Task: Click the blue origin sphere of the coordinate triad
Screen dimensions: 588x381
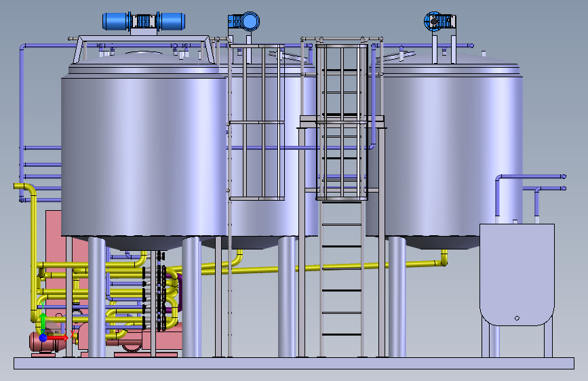Action: [43, 338]
